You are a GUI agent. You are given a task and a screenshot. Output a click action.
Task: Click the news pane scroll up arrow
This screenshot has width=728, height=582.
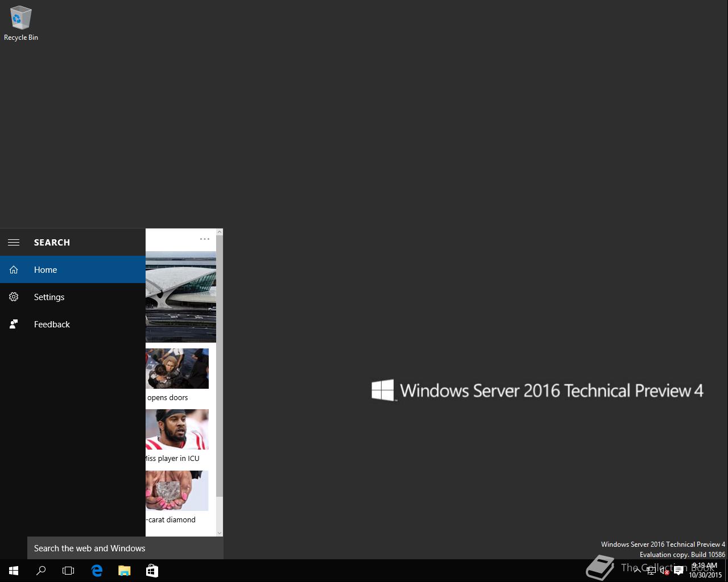pos(220,232)
